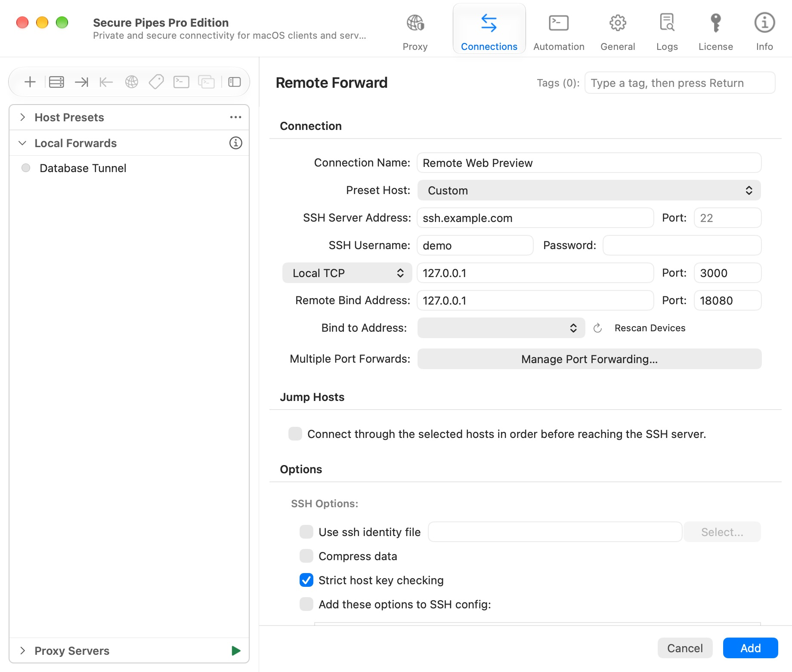Open the Logs tab
Image resolution: width=792 pixels, height=672 pixels.
(667, 32)
